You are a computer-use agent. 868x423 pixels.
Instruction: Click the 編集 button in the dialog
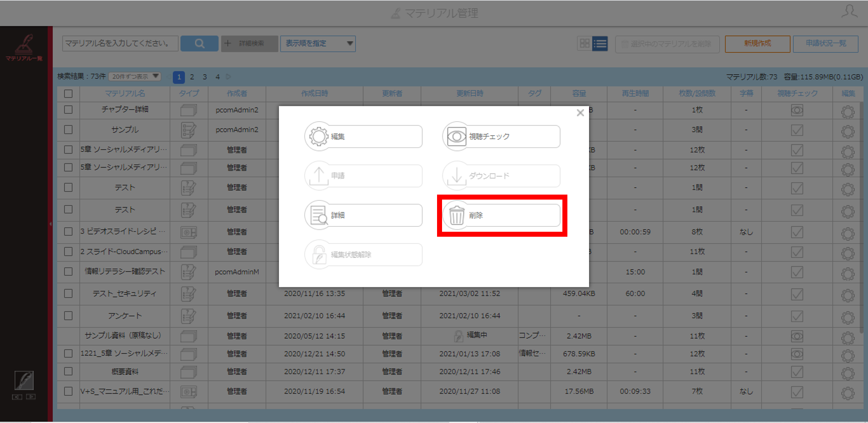364,136
